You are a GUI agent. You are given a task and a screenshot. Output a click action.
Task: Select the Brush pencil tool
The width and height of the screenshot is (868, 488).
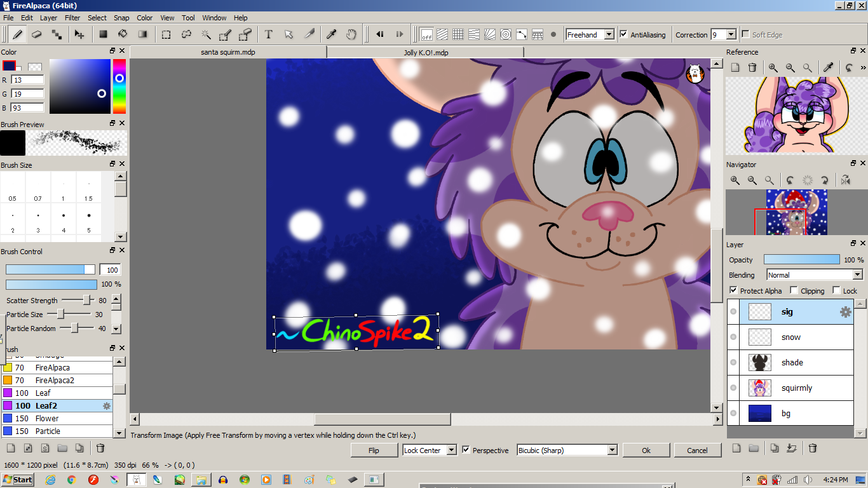tap(17, 34)
